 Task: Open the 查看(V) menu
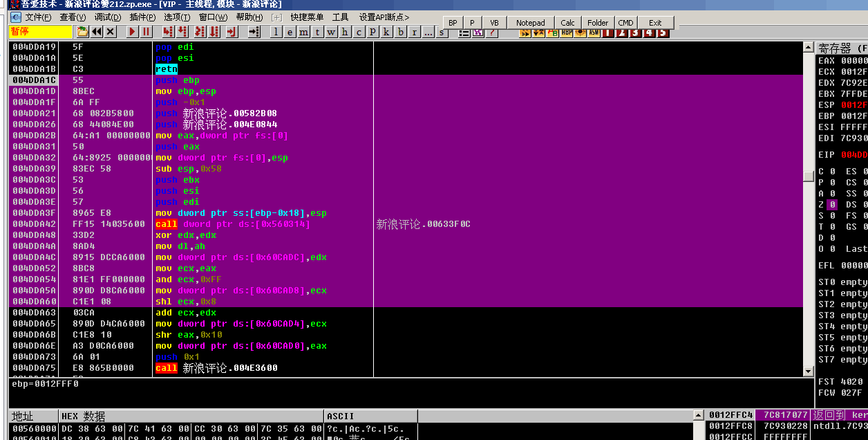(73, 17)
